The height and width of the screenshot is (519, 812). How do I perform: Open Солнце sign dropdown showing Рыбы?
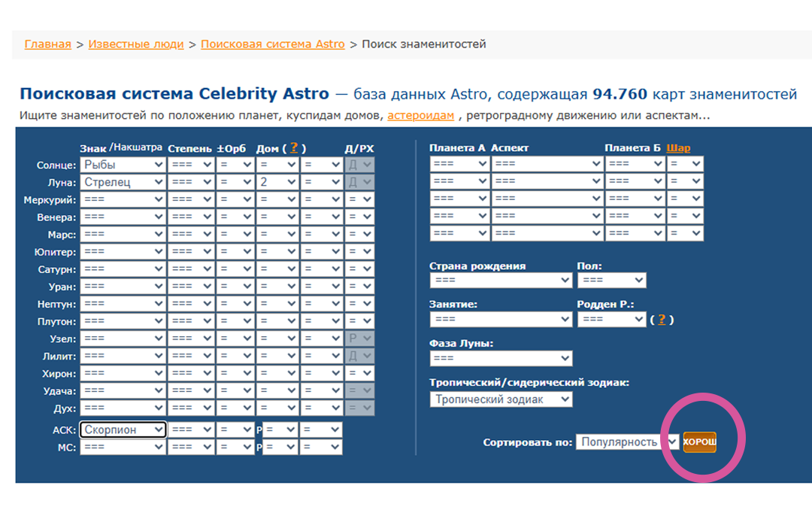pyautogui.click(x=123, y=165)
